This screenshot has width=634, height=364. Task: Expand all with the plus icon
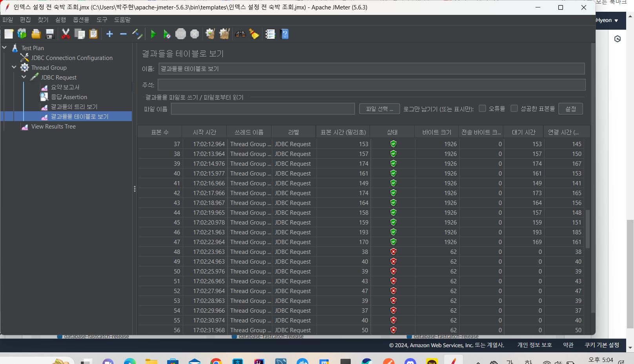[109, 34]
